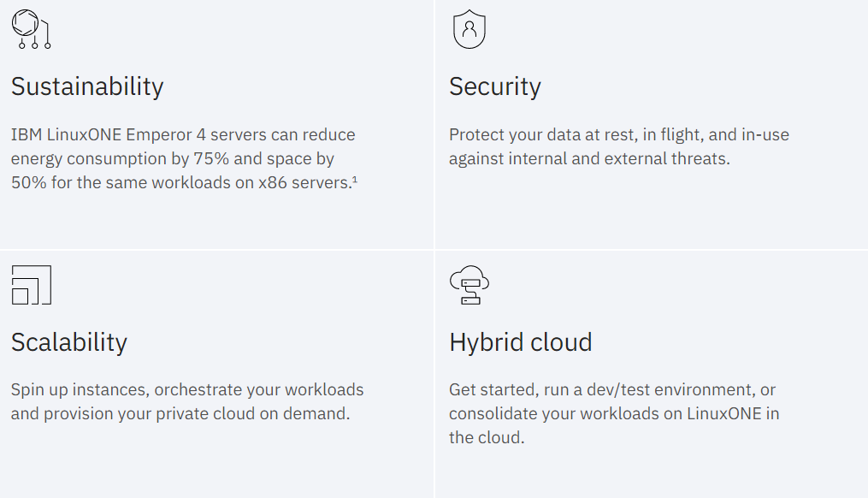Click the final "the cloud." text line
868x498 pixels.
[x=487, y=437]
